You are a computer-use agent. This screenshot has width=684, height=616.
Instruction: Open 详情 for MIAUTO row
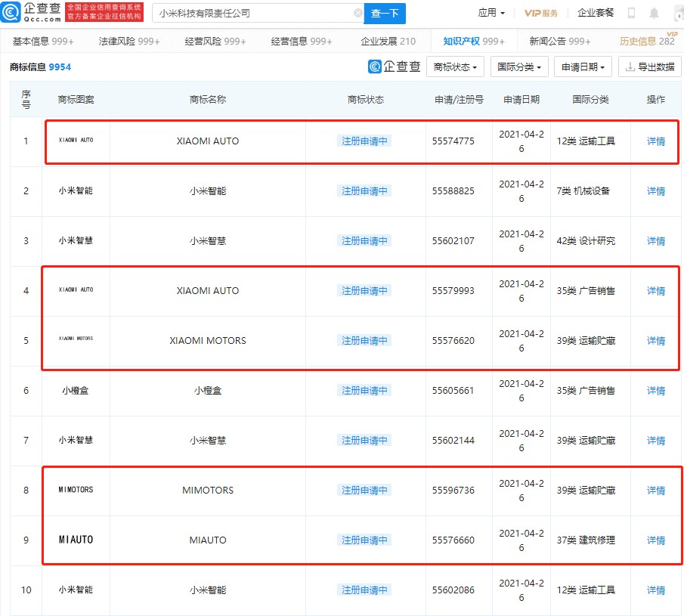point(655,540)
